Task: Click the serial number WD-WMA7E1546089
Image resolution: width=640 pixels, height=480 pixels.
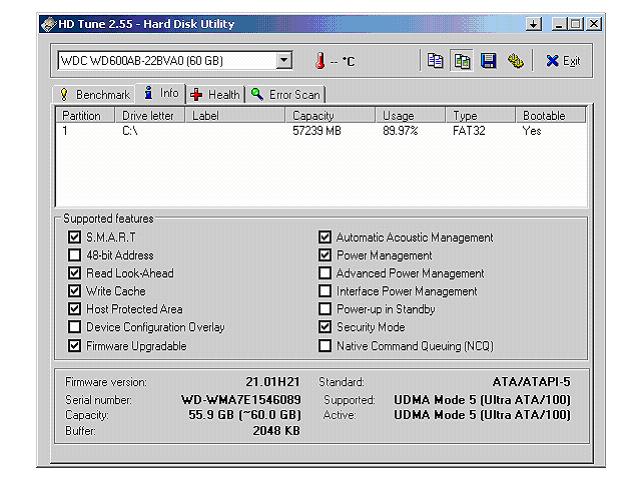Action: pyautogui.click(x=241, y=399)
